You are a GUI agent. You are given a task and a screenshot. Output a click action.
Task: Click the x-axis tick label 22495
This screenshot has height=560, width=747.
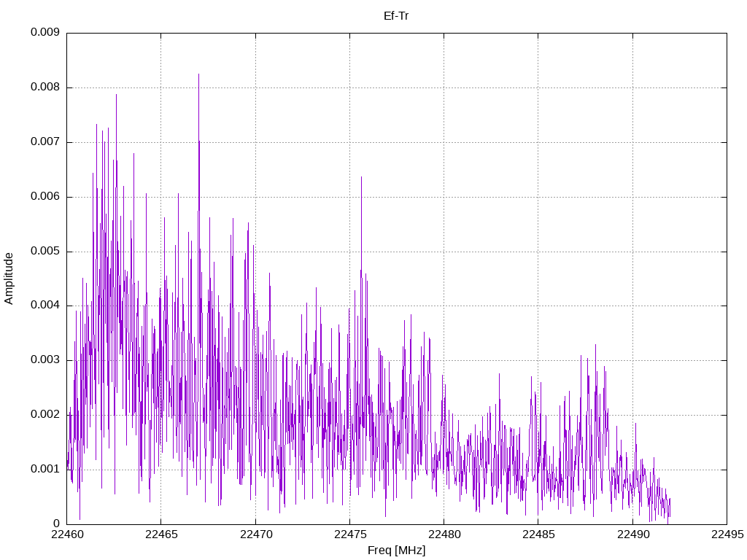point(727,534)
